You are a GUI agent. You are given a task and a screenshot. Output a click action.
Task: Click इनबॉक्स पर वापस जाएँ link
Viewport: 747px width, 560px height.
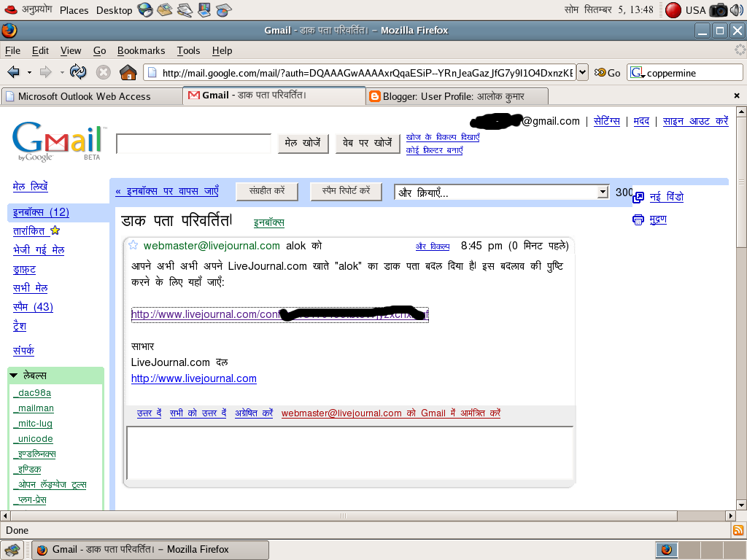pyautogui.click(x=167, y=192)
